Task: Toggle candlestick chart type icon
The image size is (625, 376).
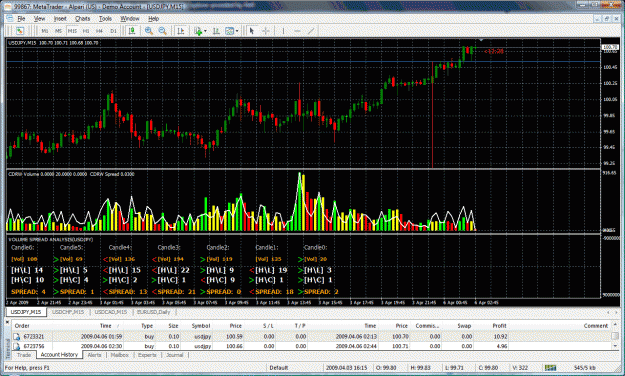Action: click(132, 31)
